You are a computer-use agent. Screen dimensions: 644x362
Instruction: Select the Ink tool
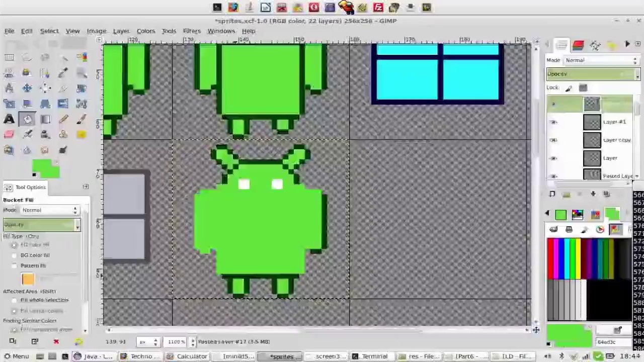[45, 134]
